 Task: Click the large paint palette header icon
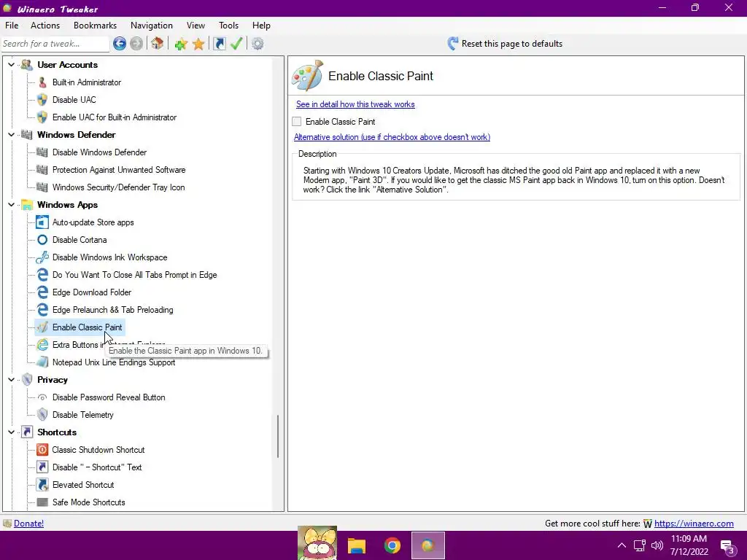pos(308,76)
